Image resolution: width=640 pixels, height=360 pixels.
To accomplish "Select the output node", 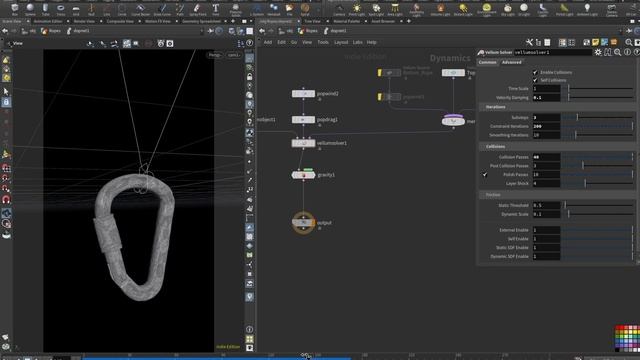I will pos(303,223).
